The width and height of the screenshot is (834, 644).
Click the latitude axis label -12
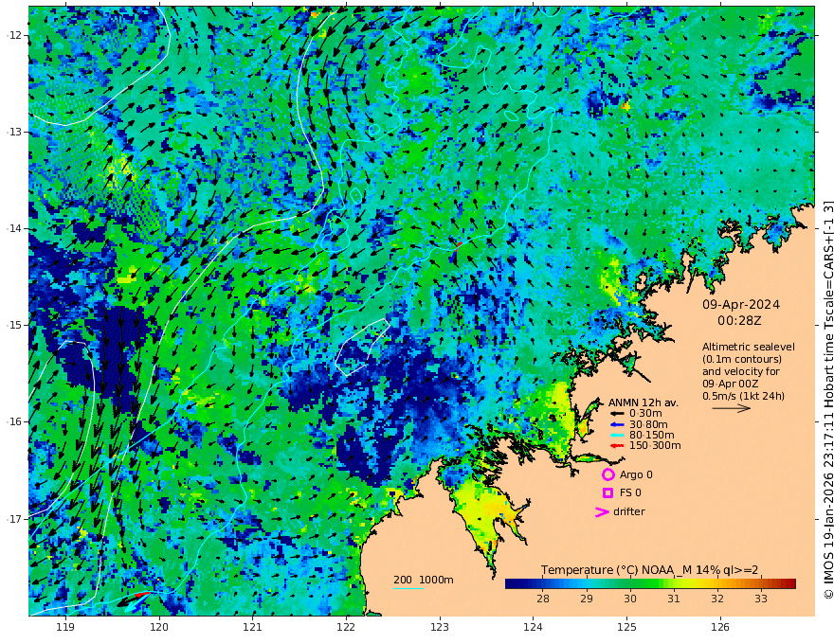tap(14, 35)
